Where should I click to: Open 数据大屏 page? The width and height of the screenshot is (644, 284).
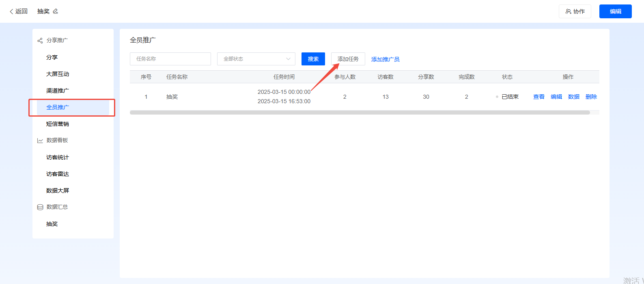(x=58, y=191)
